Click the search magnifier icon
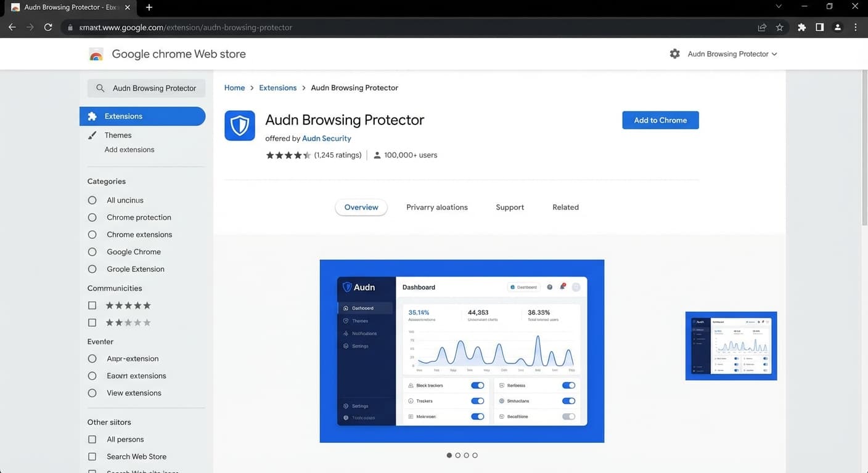The image size is (868, 473). pyautogui.click(x=100, y=87)
